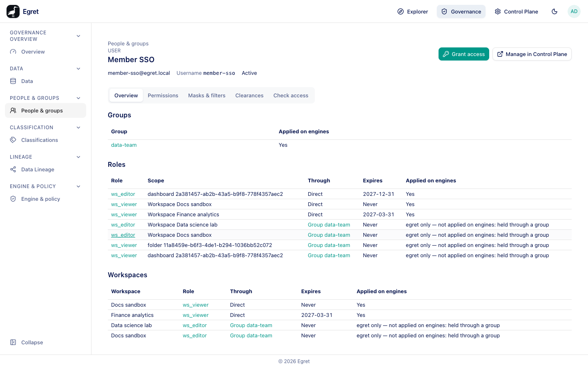The height and width of the screenshot is (368, 588).
Task: Click the Egret bird logo icon
Action: [13, 11]
